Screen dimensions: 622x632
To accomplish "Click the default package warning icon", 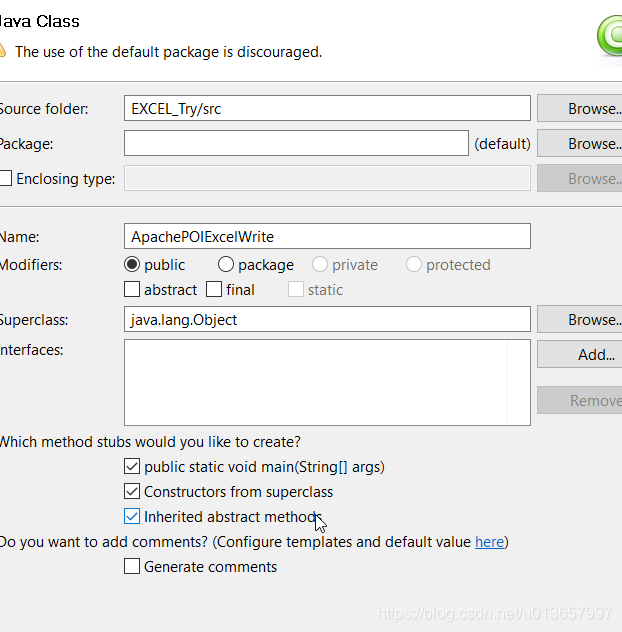I will click(2, 51).
